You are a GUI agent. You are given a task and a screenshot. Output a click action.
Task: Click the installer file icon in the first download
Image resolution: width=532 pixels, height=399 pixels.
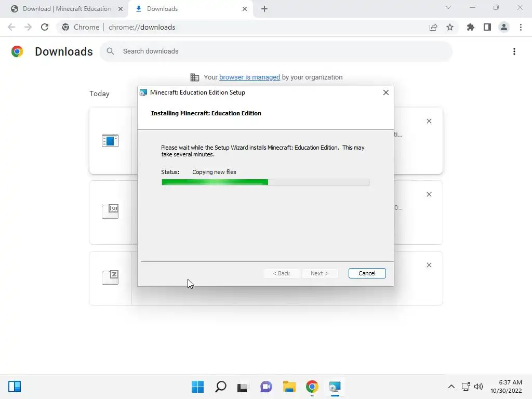110,140
